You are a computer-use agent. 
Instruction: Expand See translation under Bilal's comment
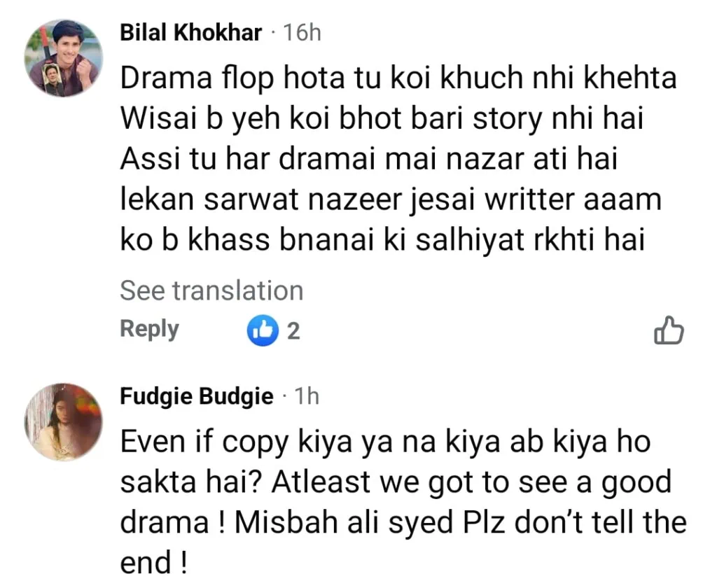[x=211, y=290]
